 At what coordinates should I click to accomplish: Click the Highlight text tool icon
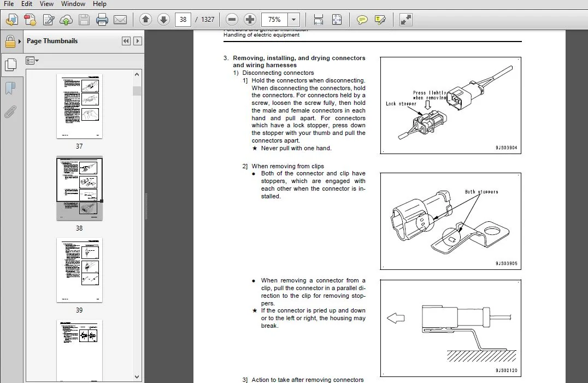(x=380, y=20)
